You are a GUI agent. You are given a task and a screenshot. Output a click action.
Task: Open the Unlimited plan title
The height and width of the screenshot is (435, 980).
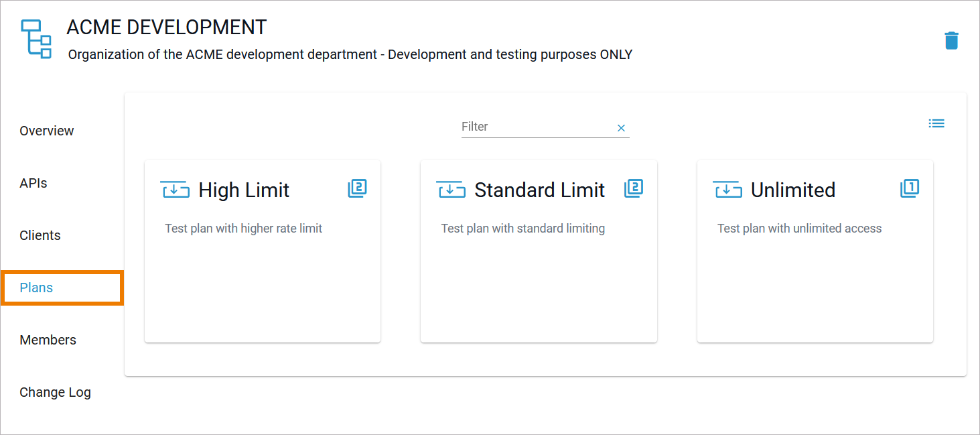[792, 190]
